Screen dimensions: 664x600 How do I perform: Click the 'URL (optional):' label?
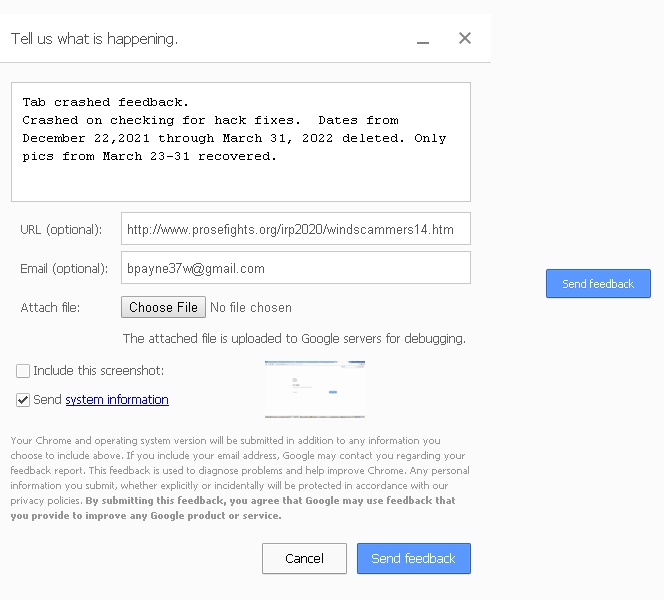61,229
